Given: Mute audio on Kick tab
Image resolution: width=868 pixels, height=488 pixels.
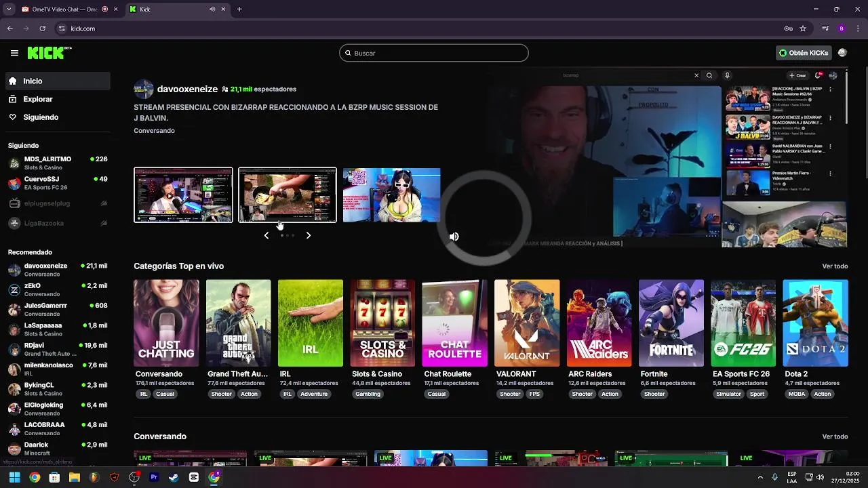Looking at the screenshot, I should [x=212, y=9].
